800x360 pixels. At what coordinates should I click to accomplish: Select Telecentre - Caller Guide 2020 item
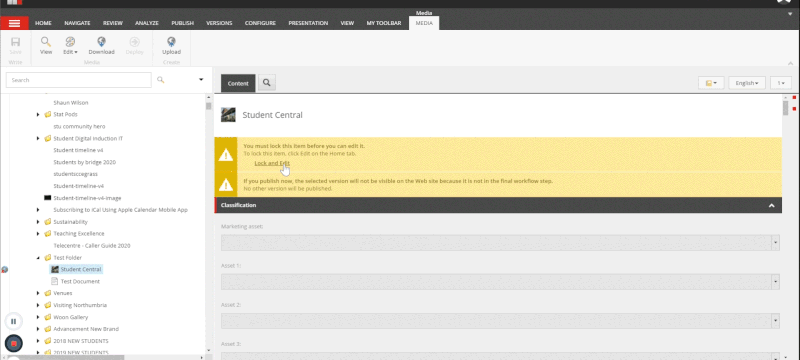tap(92, 245)
